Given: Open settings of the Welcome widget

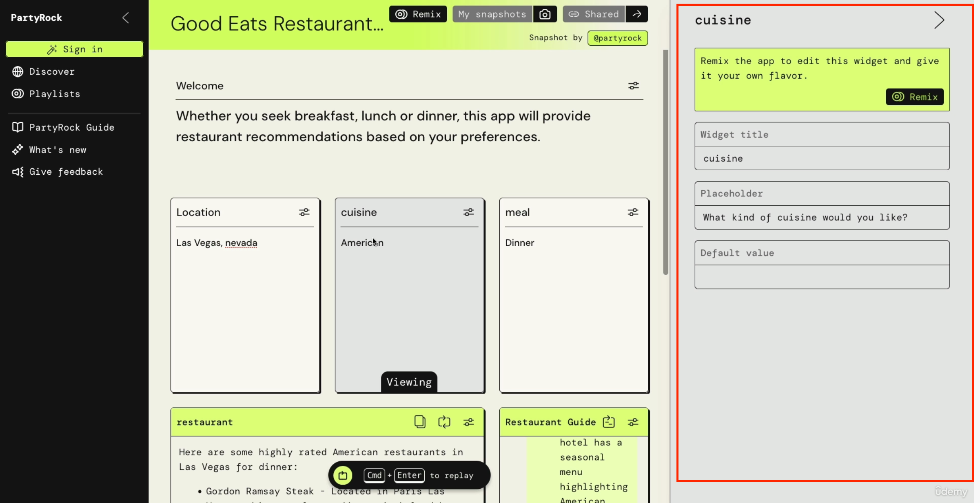Looking at the screenshot, I should pos(633,86).
